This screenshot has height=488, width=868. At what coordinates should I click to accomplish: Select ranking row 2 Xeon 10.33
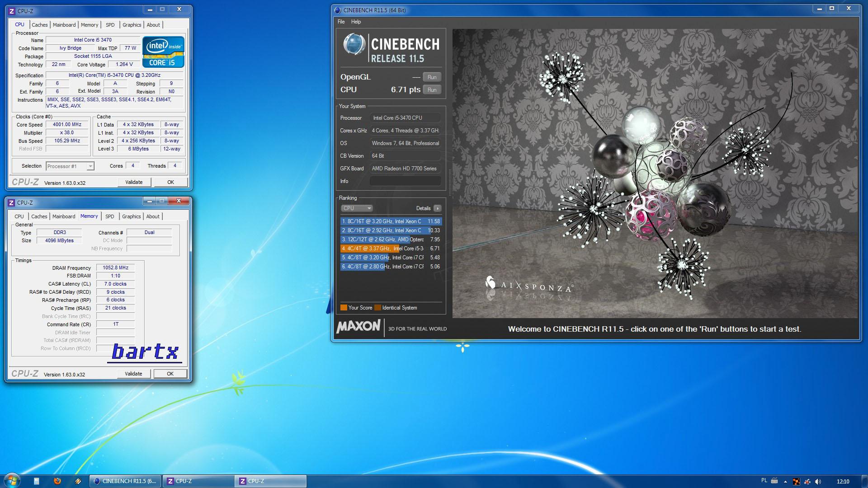[x=391, y=230]
